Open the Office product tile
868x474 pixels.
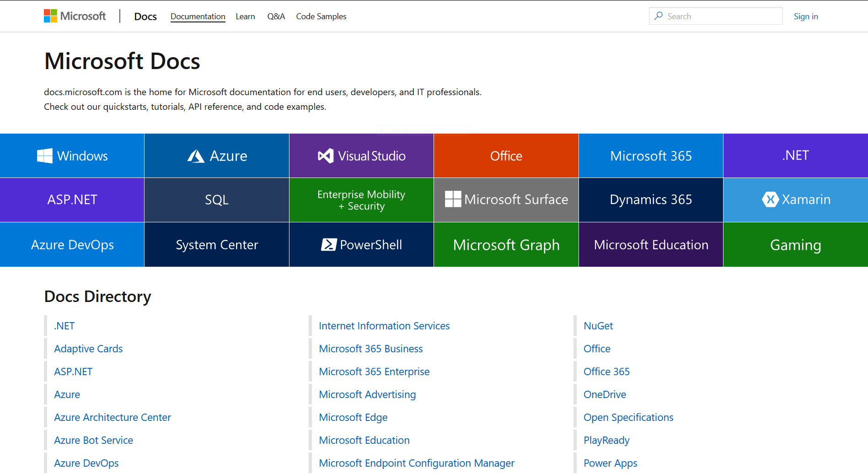(506, 156)
